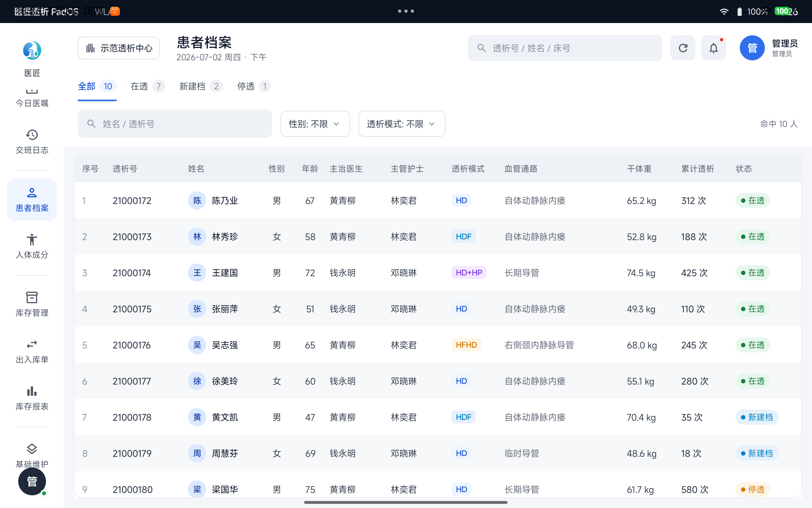Click 吴 avatar for 吴志强
The image size is (812, 508).
pyautogui.click(x=197, y=345)
